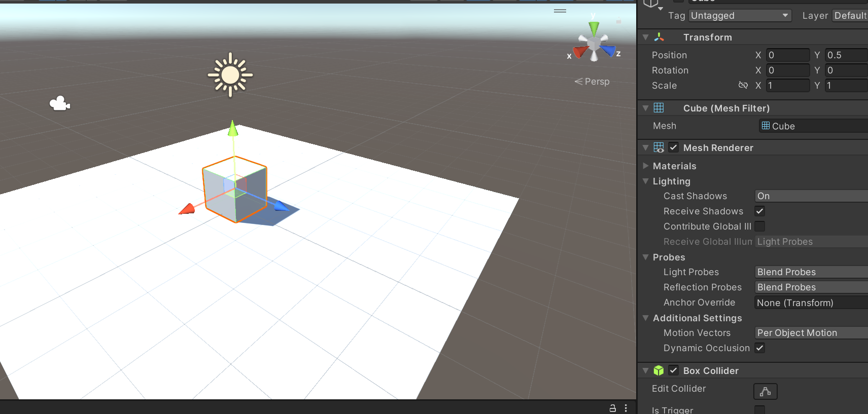This screenshot has width=868, height=414.
Task: Click the Rotation Y input field
Action: click(x=846, y=70)
